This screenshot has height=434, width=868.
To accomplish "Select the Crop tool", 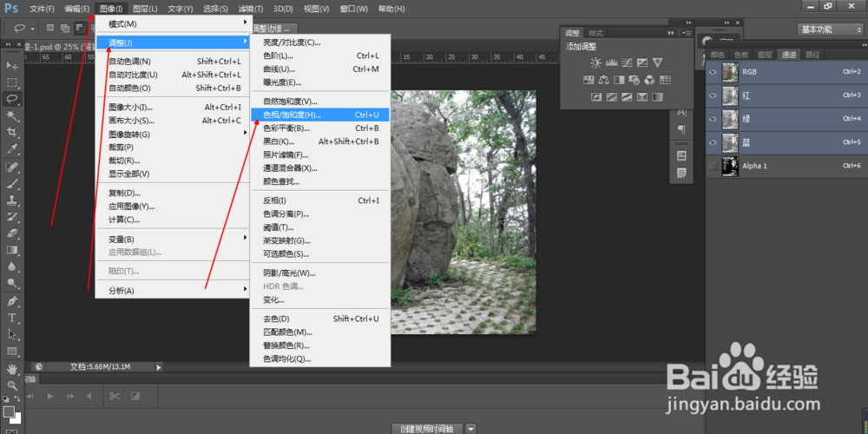I will pyautogui.click(x=11, y=132).
